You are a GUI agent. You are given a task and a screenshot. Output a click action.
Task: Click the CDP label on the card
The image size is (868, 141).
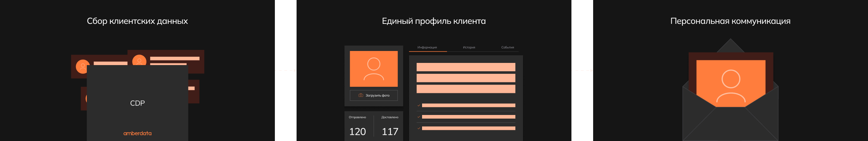click(137, 103)
